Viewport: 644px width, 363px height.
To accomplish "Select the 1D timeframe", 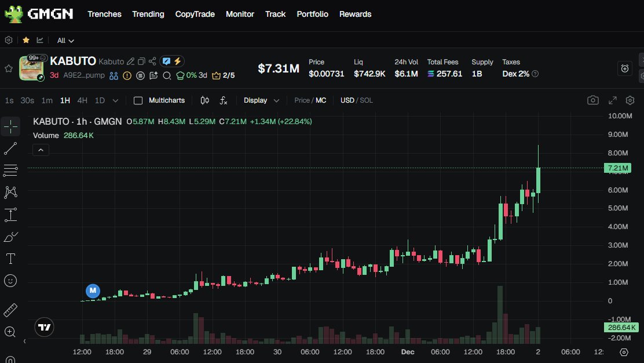I will 100,100.
